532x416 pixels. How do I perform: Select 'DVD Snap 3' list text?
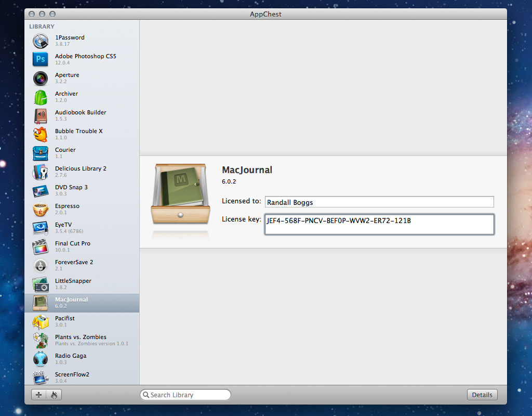[x=71, y=187]
